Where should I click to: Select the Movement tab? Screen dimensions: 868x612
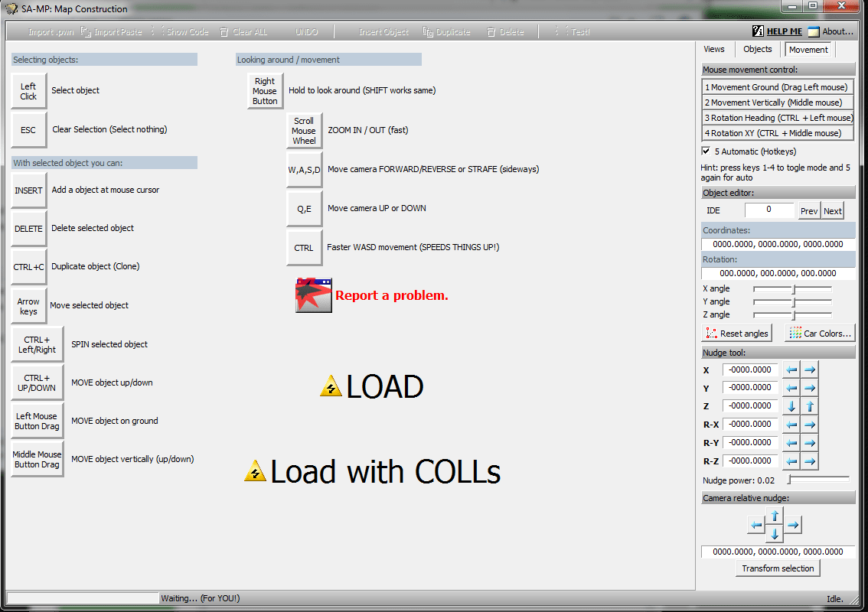click(808, 49)
